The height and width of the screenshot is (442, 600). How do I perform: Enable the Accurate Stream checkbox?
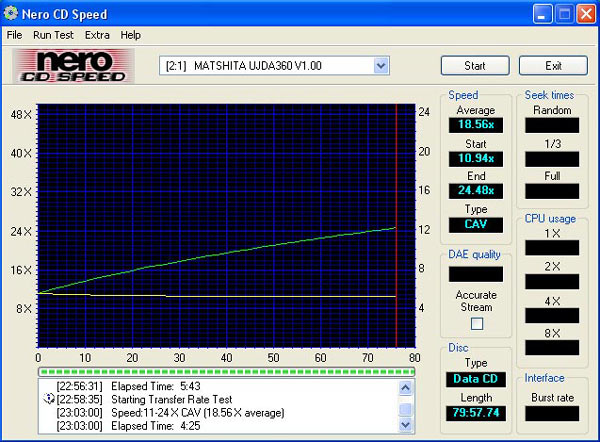tap(476, 323)
